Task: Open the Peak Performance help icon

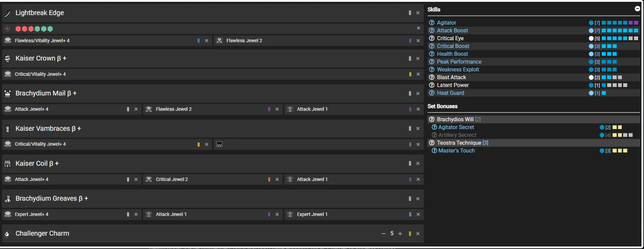Action: pos(432,62)
